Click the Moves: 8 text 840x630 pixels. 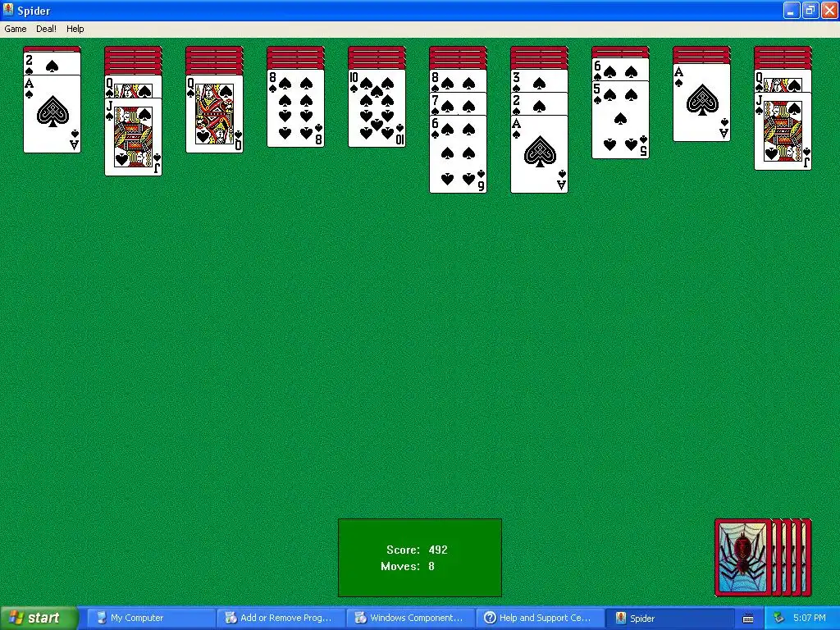coord(408,566)
